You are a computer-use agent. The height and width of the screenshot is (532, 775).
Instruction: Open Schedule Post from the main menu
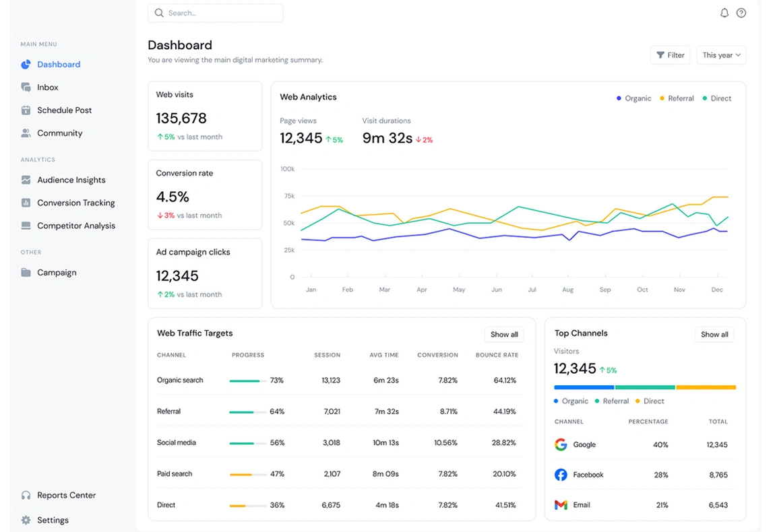tap(26, 110)
